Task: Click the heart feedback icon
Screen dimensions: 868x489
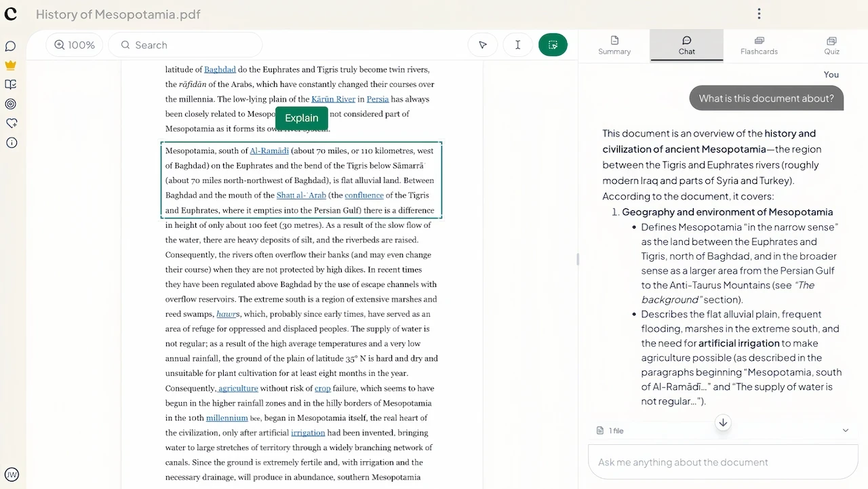Action: 10,123
